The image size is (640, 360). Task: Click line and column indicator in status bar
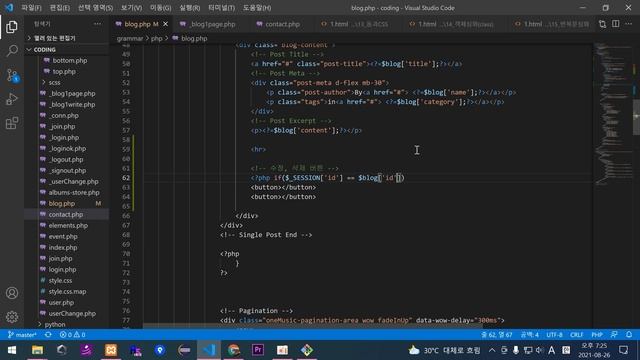[x=497, y=335]
